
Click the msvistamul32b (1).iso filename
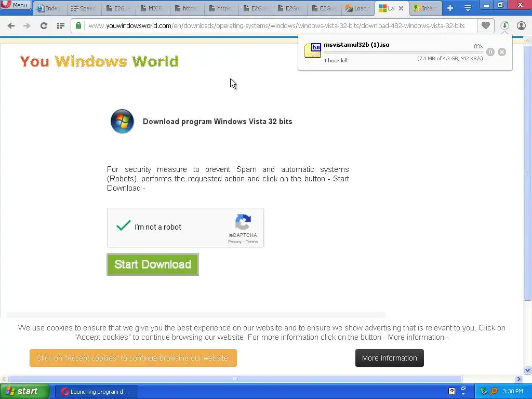coord(356,45)
